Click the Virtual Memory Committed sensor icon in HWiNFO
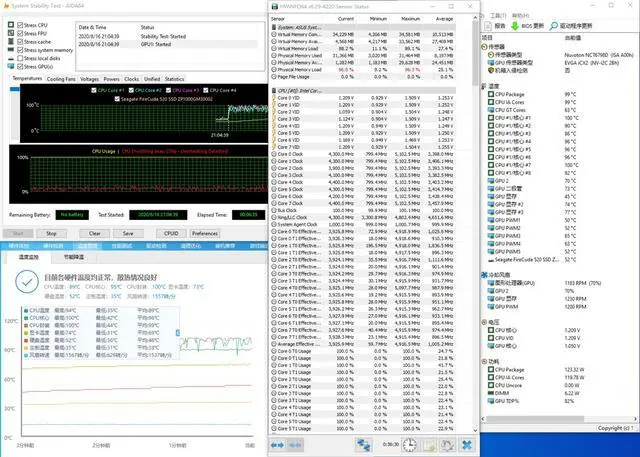 pyautogui.click(x=274, y=35)
